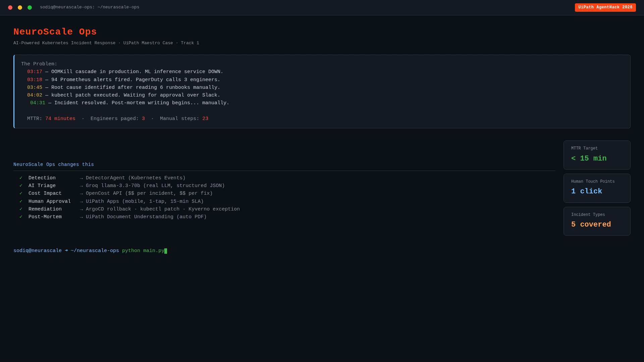Open the Human Touch Points card
This screenshot has height=362, width=644.
coord(597,188)
